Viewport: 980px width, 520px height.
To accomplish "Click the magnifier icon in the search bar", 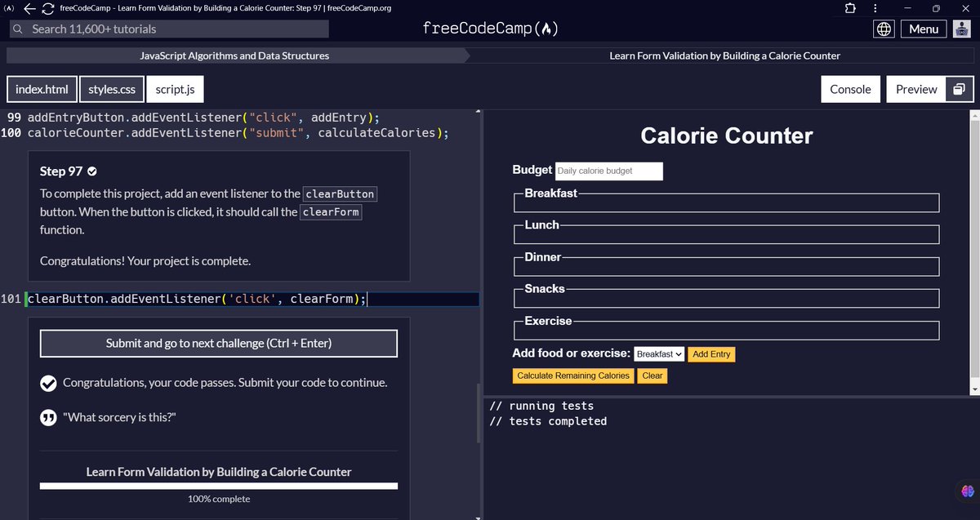I will (x=17, y=29).
